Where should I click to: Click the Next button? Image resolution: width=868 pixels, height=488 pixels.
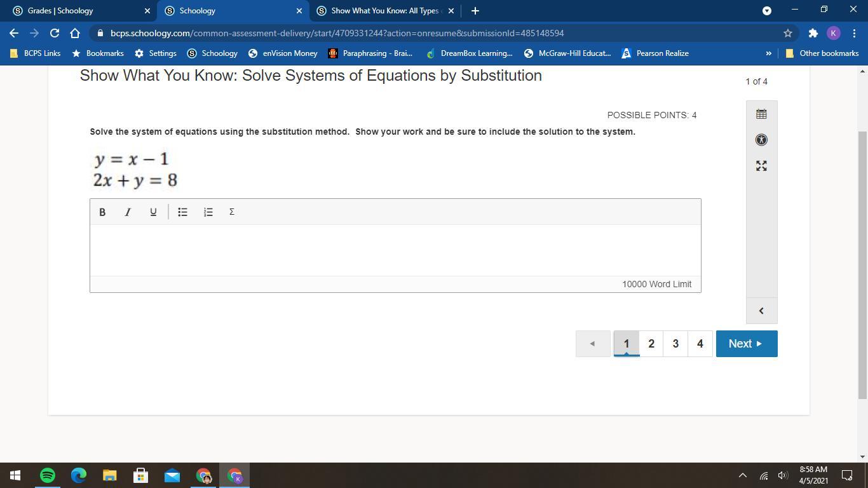click(746, 344)
